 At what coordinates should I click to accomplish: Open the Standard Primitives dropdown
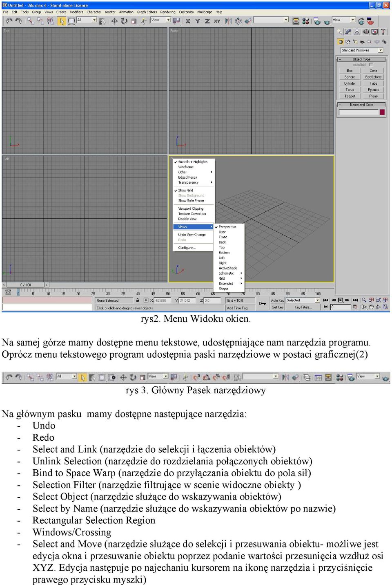[x=362, y=50]
